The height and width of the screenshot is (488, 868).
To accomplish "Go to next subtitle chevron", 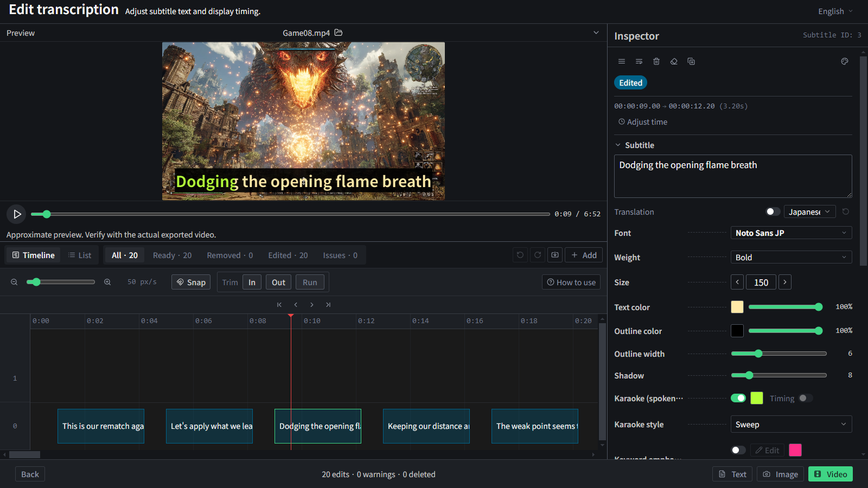I will click(312, 305).
